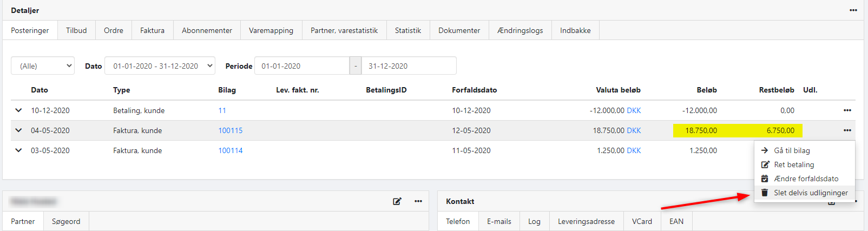Open row actions for invoice 100115
Screen dimensions: 868x231
(847, 130)
